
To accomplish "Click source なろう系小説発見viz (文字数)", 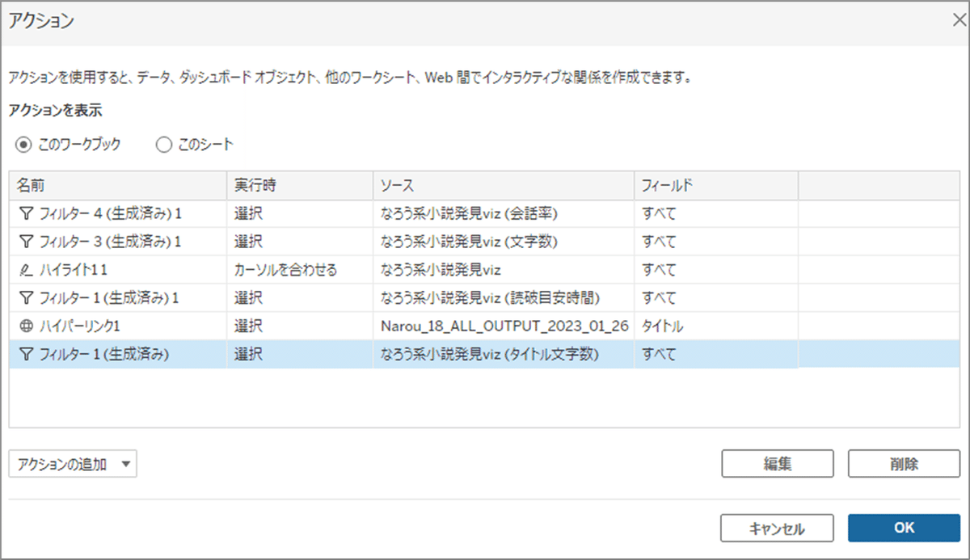I will pyautogui.click(x=470, y=242).
